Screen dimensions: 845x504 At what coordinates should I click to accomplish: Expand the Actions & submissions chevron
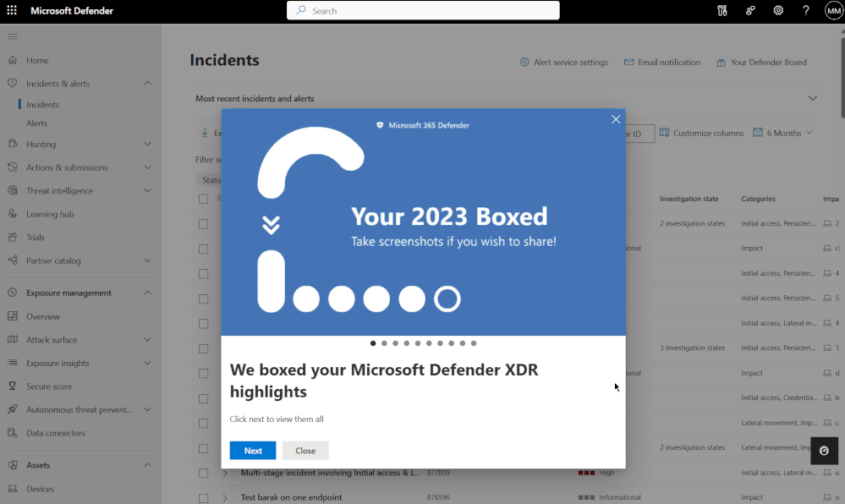coord(148,167)
